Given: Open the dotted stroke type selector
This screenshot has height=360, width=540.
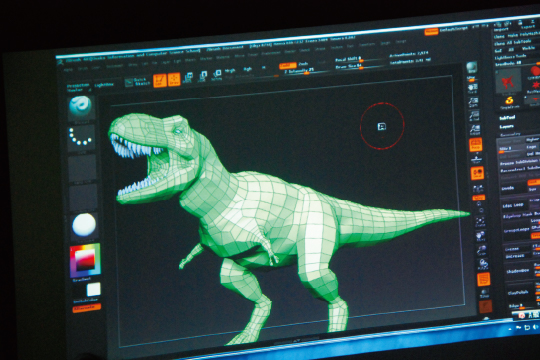Looking at the screenshot, I should (81, 137).
